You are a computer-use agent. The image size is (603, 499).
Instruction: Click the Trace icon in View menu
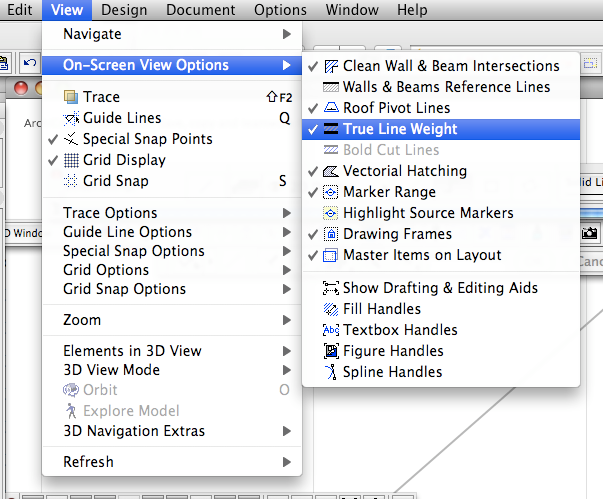[x=70, y=97]
